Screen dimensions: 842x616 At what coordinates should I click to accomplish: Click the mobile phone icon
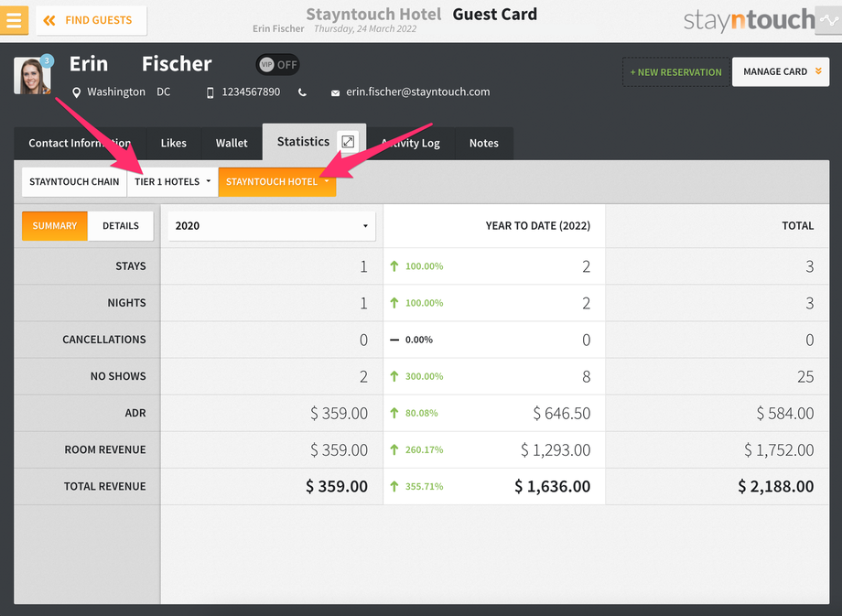(210, 92)
